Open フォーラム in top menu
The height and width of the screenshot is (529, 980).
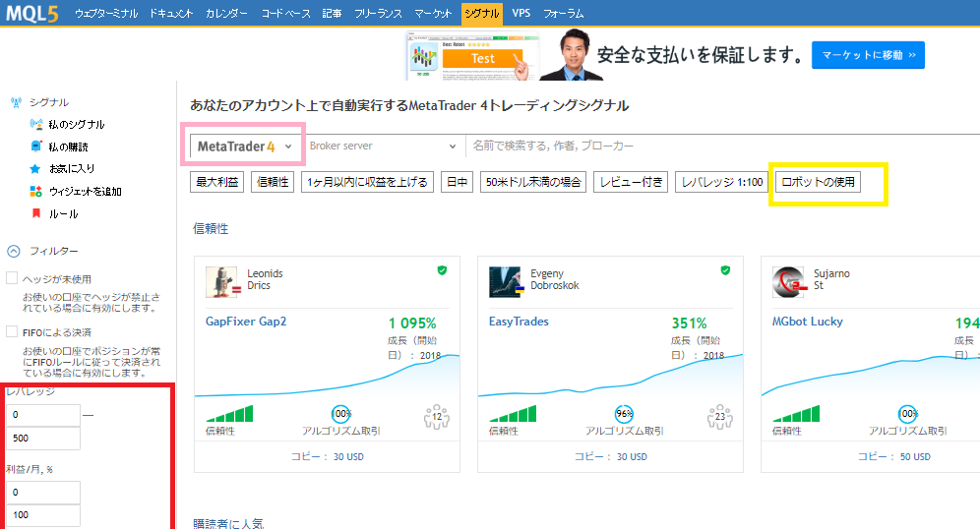pos(563,13)
